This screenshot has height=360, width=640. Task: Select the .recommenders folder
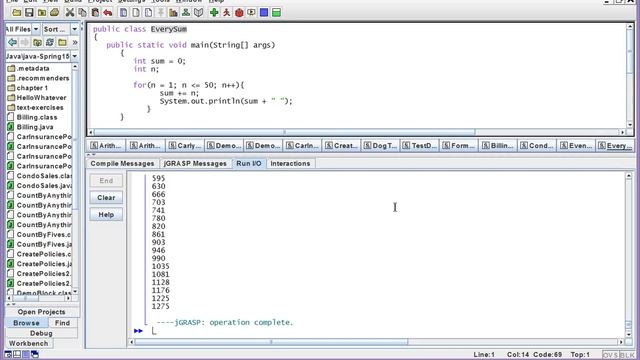point(38,78)
